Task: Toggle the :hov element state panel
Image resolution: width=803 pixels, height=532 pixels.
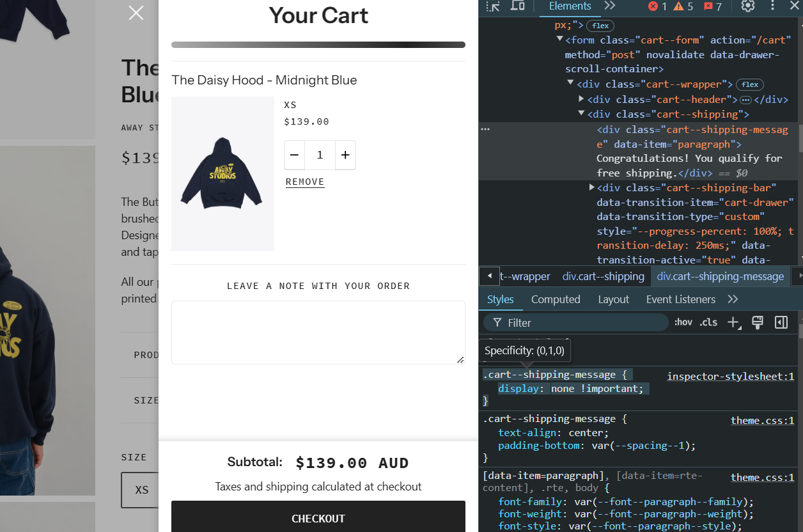Action: pos(683,322)
